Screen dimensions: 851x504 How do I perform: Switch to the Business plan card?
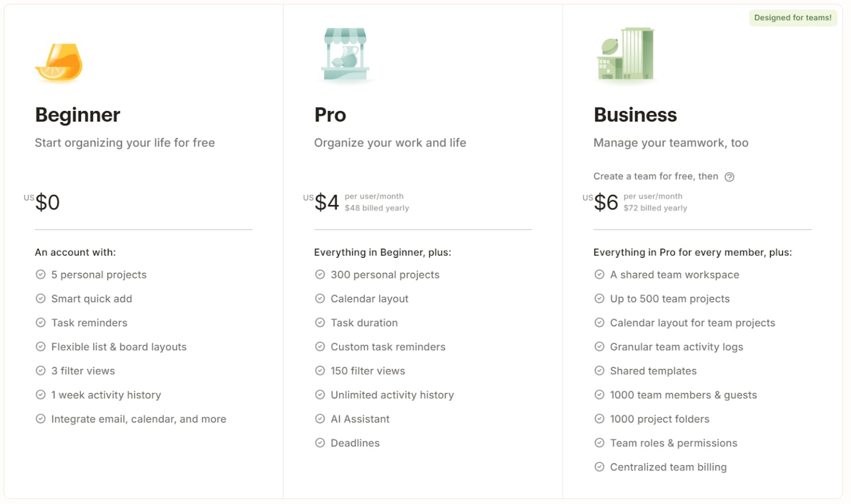[635, 114]
